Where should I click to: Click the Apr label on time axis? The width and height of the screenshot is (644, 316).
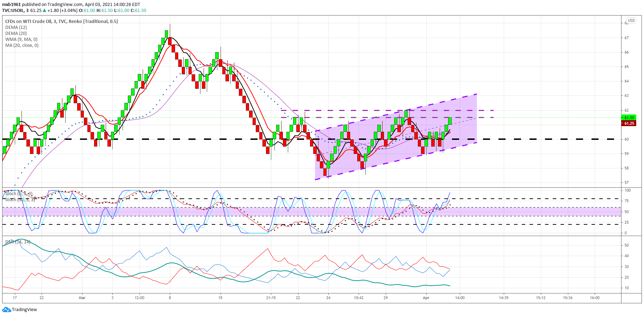click(426, 298)
